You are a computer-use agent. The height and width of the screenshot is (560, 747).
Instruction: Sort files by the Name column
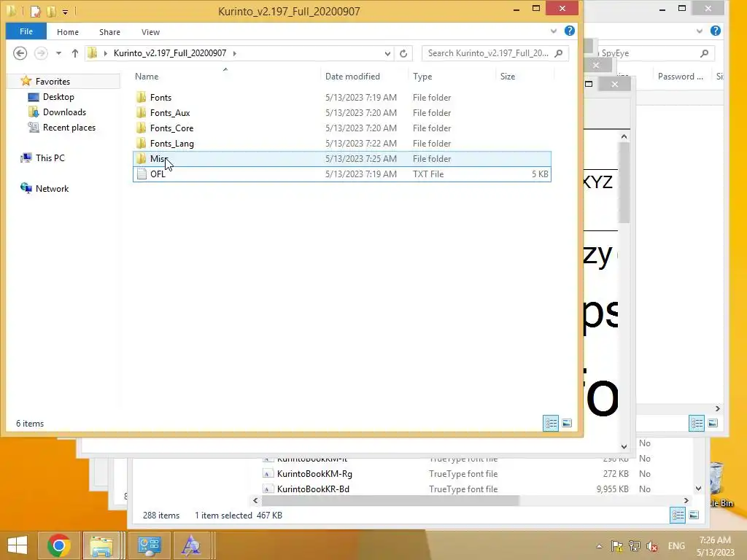coord(147,76)
